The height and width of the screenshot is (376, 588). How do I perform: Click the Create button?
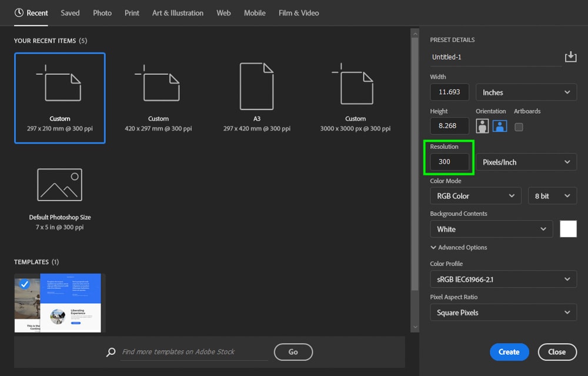(x=509, y=352)
